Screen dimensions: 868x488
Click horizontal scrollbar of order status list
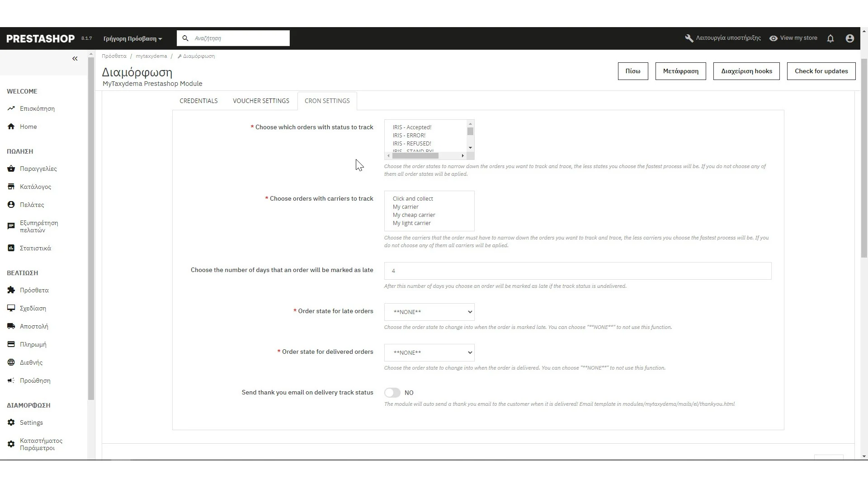coord(415,155)
